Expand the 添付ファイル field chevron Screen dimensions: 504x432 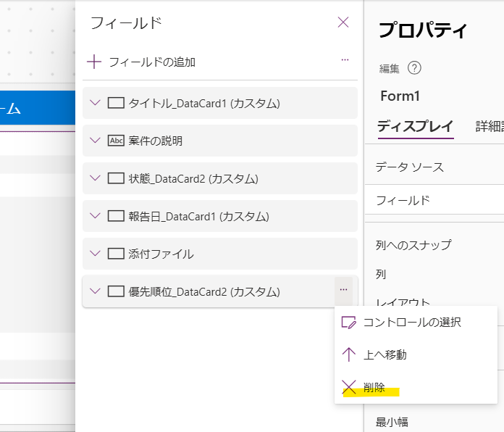pyautogui.click(x=95, y=254)
